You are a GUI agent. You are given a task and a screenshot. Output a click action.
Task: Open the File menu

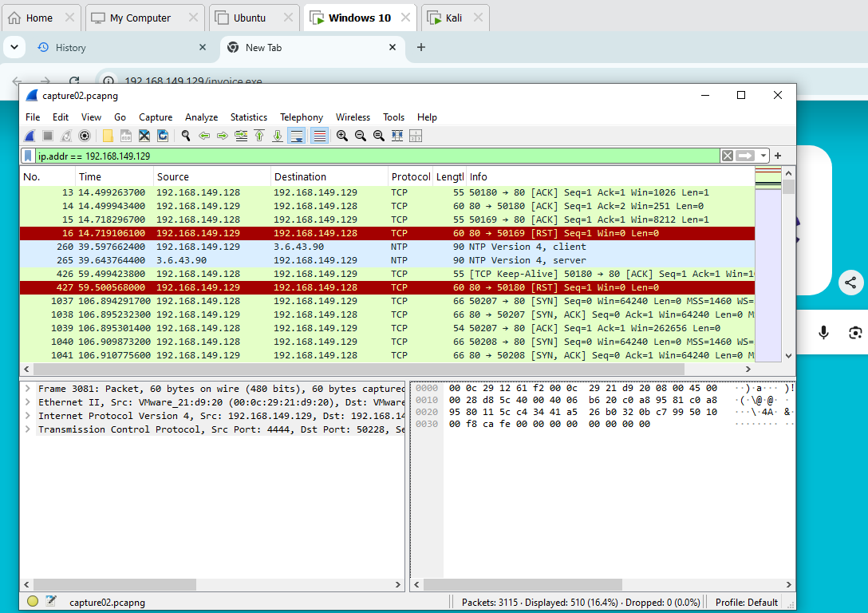tap(33, 117)
